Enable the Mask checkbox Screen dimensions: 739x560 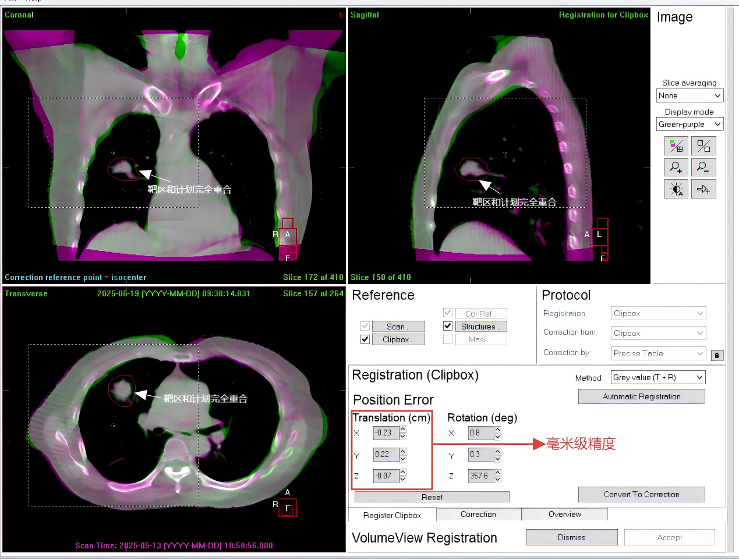tap(448, 339)
